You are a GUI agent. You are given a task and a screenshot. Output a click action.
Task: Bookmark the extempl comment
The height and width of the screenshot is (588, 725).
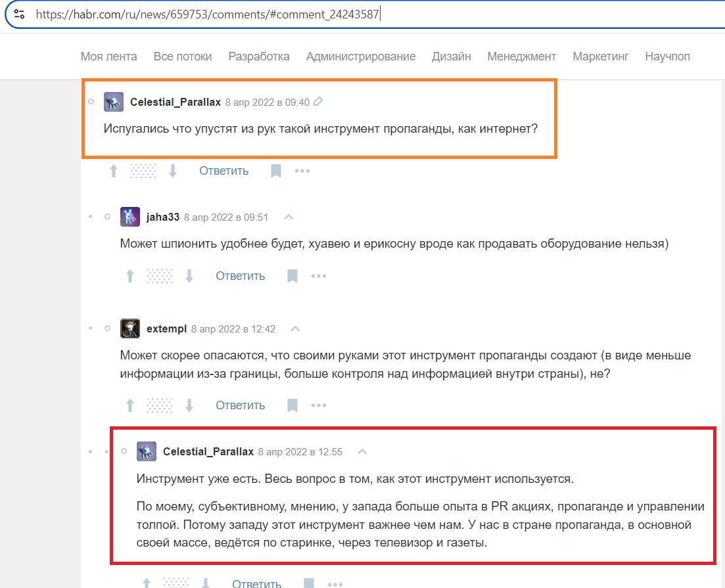(292, 405)
